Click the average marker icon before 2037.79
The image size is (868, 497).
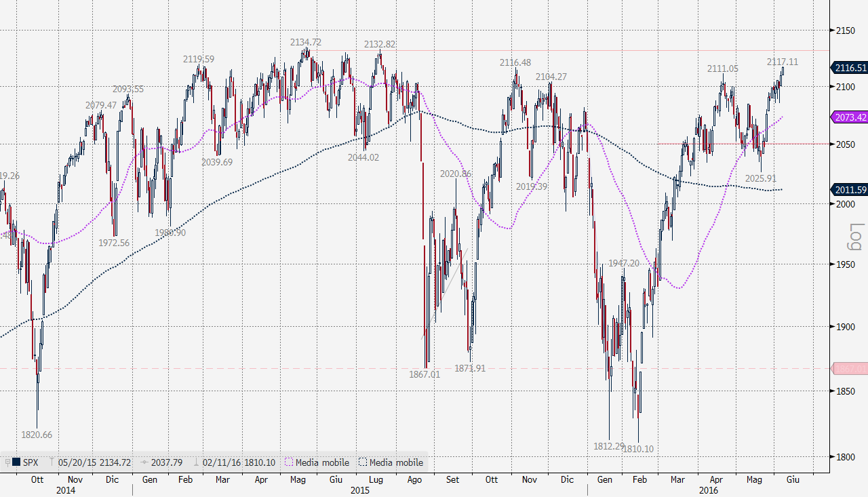(x=143, y=462)
